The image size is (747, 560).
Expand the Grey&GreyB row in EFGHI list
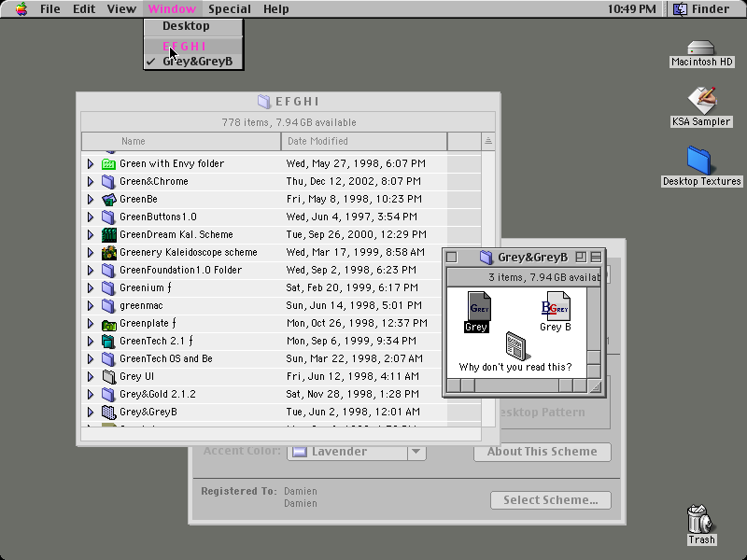[x=91, y=413]
